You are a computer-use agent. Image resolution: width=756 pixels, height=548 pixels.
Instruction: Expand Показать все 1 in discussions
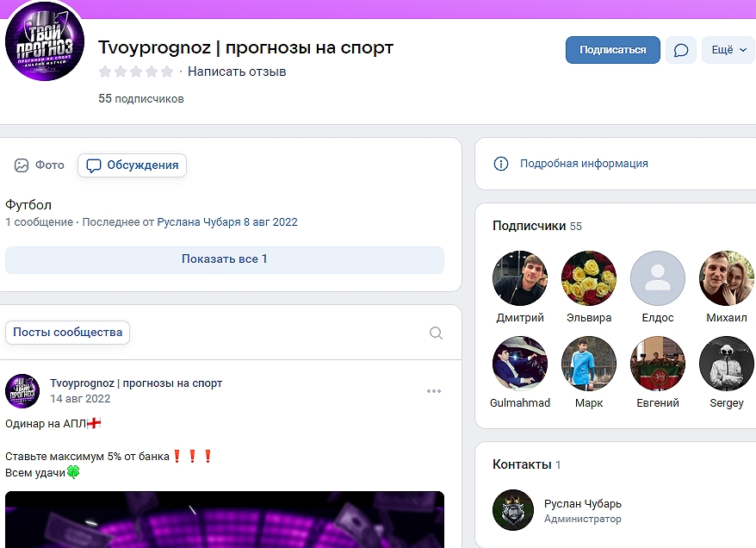click(x=224, y=259)
